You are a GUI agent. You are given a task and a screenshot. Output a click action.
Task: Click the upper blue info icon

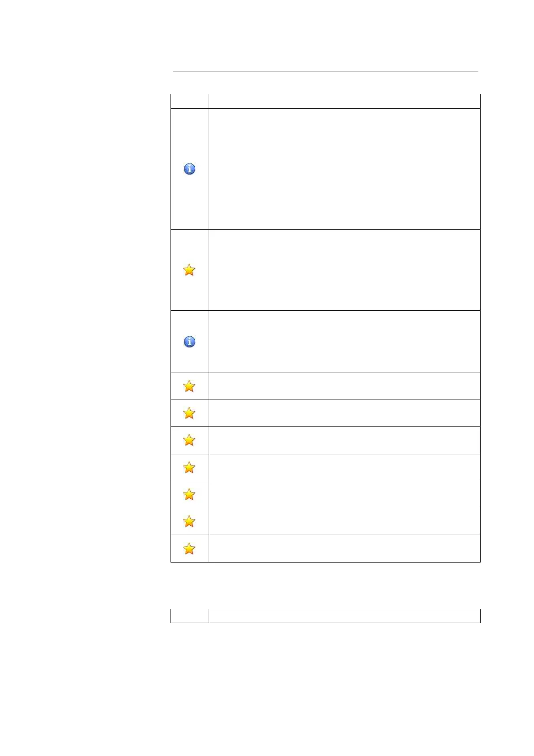189,169
